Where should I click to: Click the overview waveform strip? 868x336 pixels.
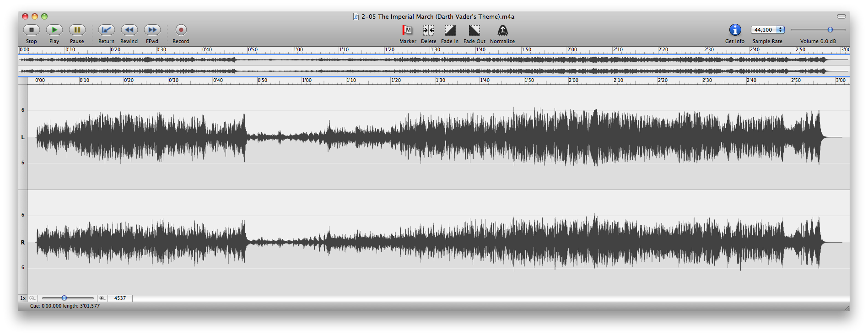tap(434, 65)
